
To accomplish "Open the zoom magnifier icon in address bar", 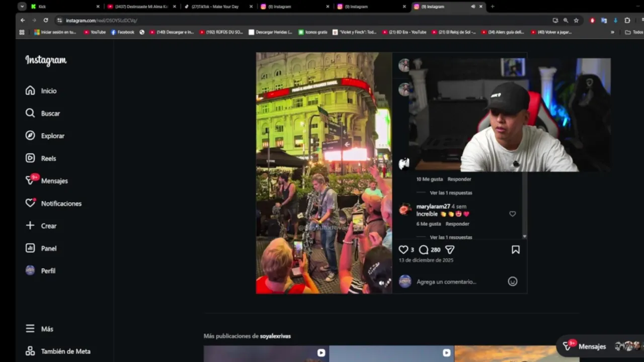I will 566,20.
